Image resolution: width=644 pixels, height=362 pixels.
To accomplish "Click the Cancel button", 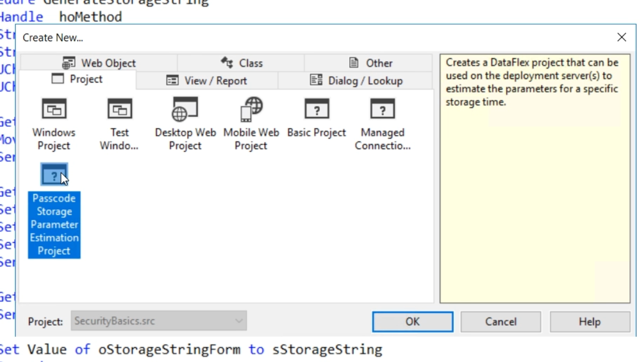I will click(x=501, y=322).
